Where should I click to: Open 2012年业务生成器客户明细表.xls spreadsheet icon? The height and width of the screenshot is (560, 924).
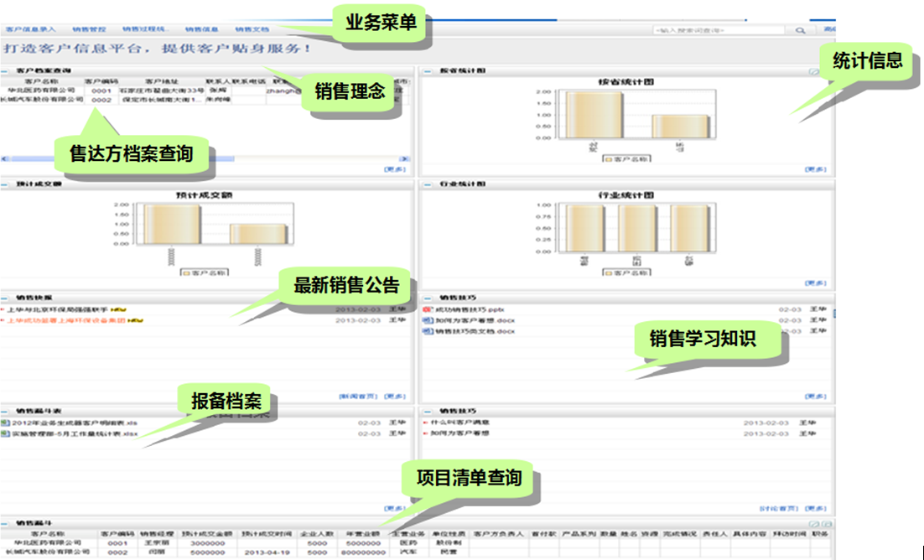click(5, 423)
